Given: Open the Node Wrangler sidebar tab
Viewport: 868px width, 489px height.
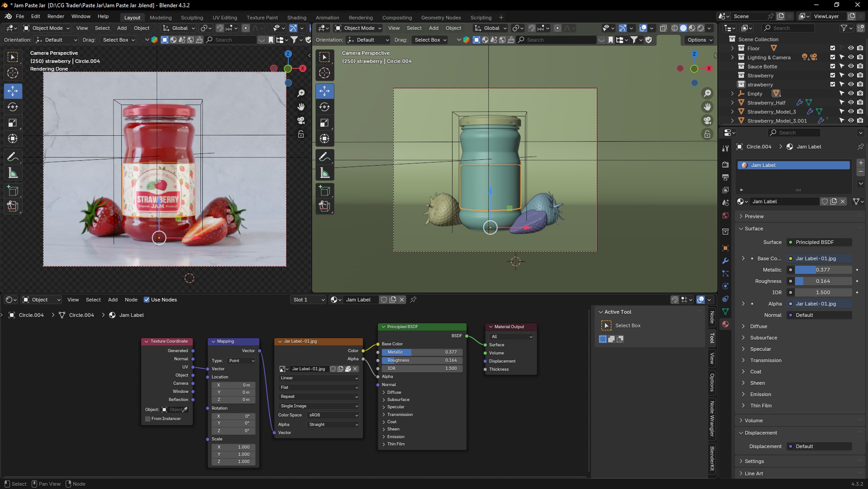Looking at the screenshot, I should click(712, 419).
